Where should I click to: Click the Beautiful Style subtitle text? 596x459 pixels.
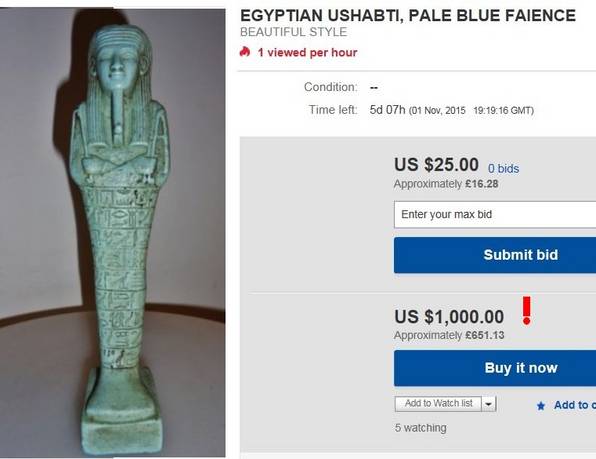point(293,32)
